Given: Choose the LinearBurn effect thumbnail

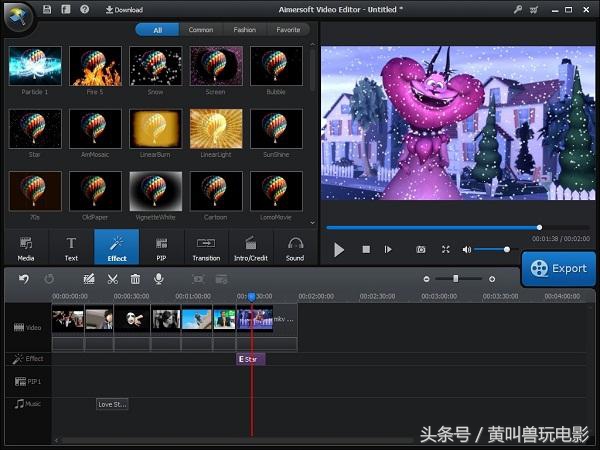Looking at the screenshot, I should click(x=156, y=129).
